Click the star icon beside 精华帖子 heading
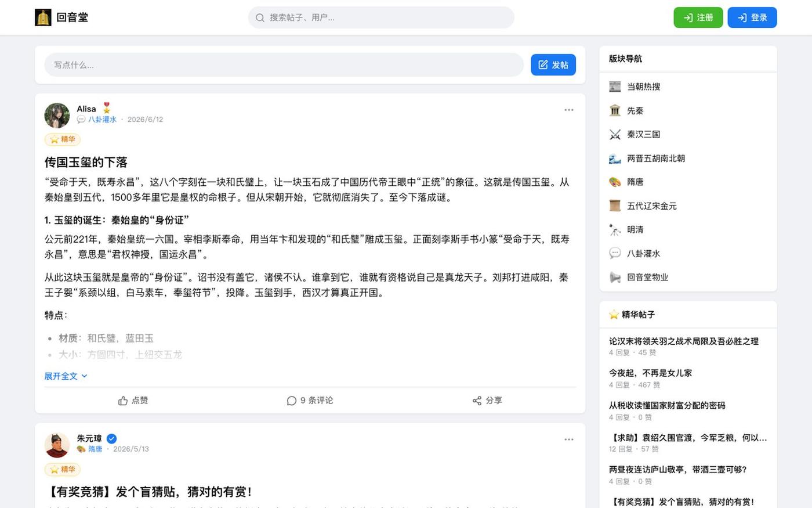The image size is (812, 508). [x=614, y=314]
